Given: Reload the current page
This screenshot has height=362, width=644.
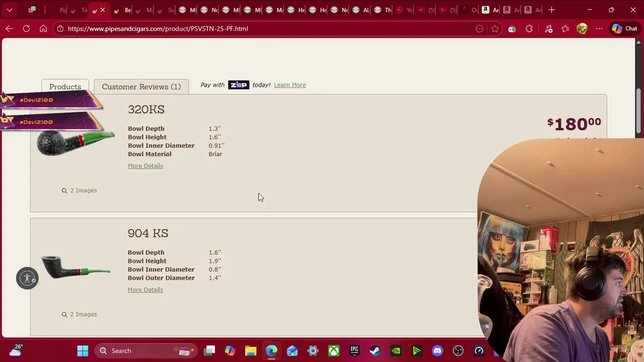Looking at the screenshot, I should click(26, 29).
